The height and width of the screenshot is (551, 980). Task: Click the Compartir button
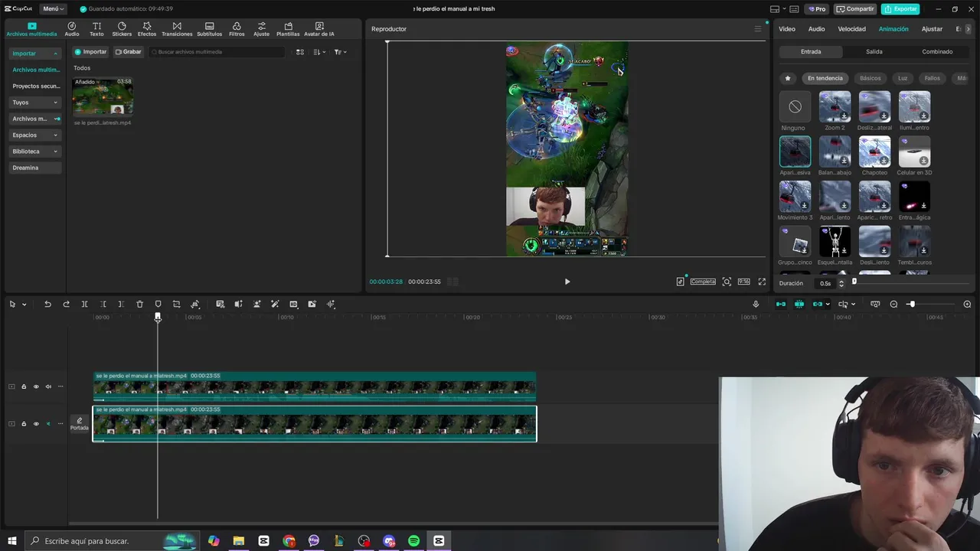coord(855,9)
